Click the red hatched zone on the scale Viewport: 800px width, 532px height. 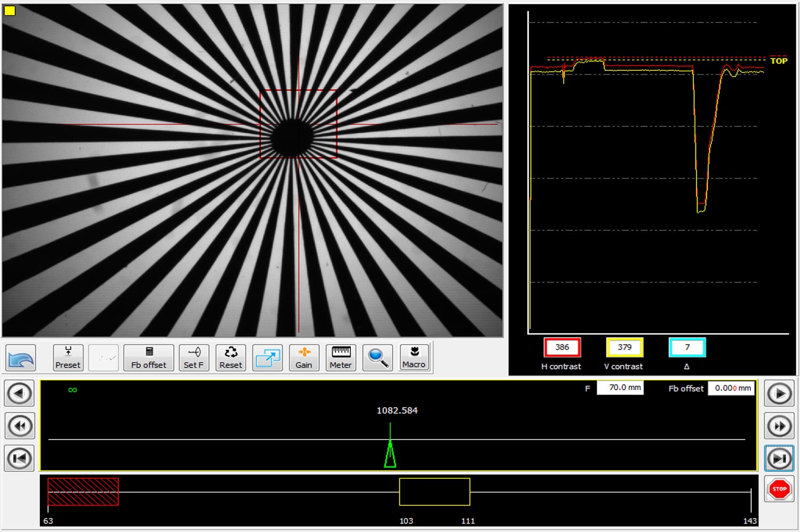point(83,491)
